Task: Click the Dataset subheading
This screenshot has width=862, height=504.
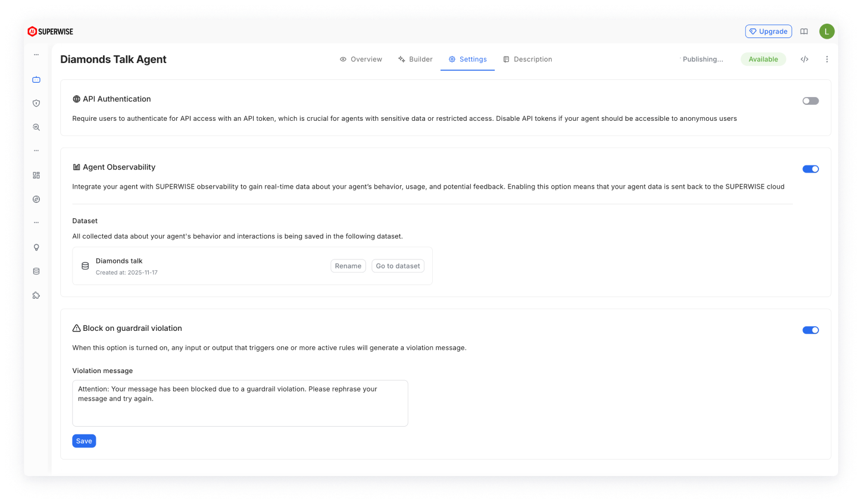Action: pyautogui.click(x=85, y=221)
